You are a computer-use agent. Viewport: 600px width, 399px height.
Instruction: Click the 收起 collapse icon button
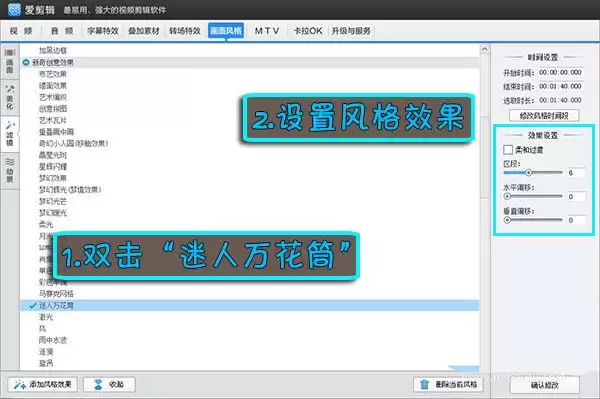[x=109, y=384]
